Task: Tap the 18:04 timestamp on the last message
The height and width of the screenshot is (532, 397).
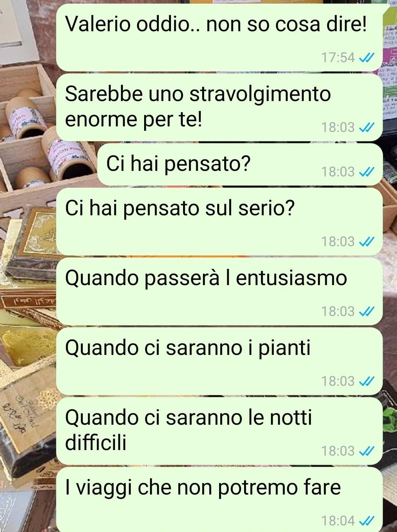Action: (x=338, y=521)
